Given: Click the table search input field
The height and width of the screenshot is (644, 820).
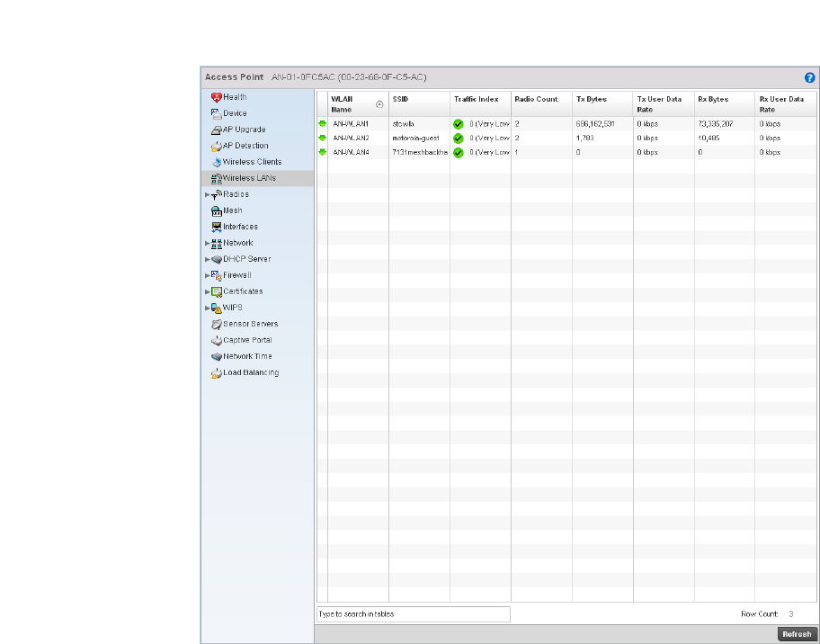Looking at the screenshot, I should click(x=413, y=614).
